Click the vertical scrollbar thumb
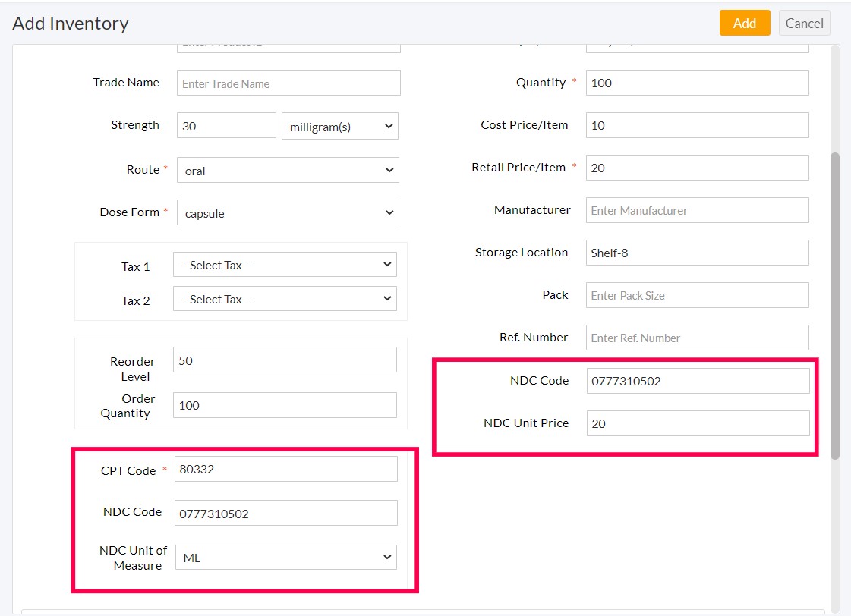 pyautogui.click(x=835, y=303)
